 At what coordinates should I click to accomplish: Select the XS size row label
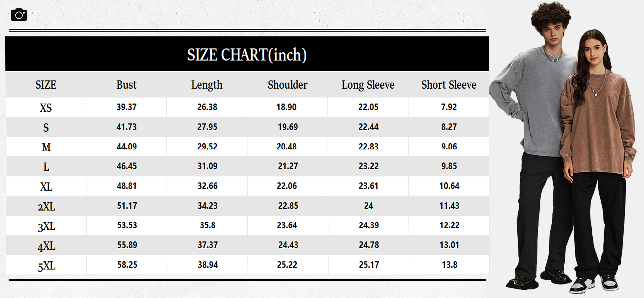pyautogui.click(x=46, y=108)
